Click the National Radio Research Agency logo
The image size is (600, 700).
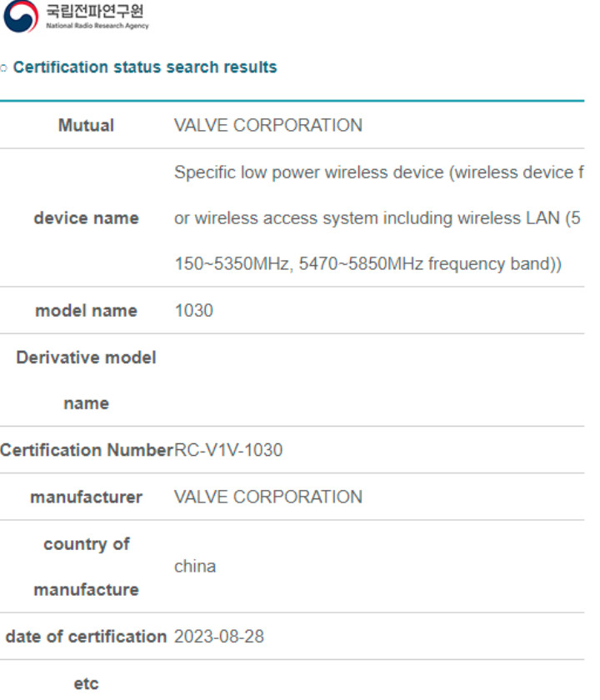pos(21,16)
